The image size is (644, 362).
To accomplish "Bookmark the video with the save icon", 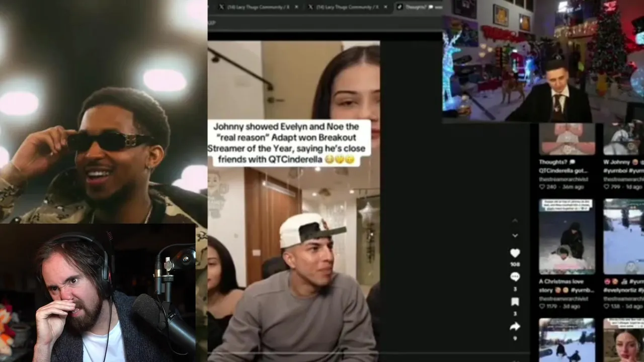I will pos(515,302).
